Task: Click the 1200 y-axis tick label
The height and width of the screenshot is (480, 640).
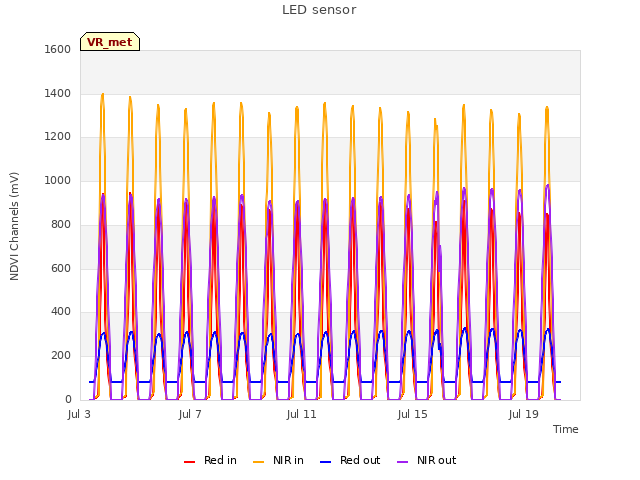Action: pyautogui.click(x=58, y=136)
